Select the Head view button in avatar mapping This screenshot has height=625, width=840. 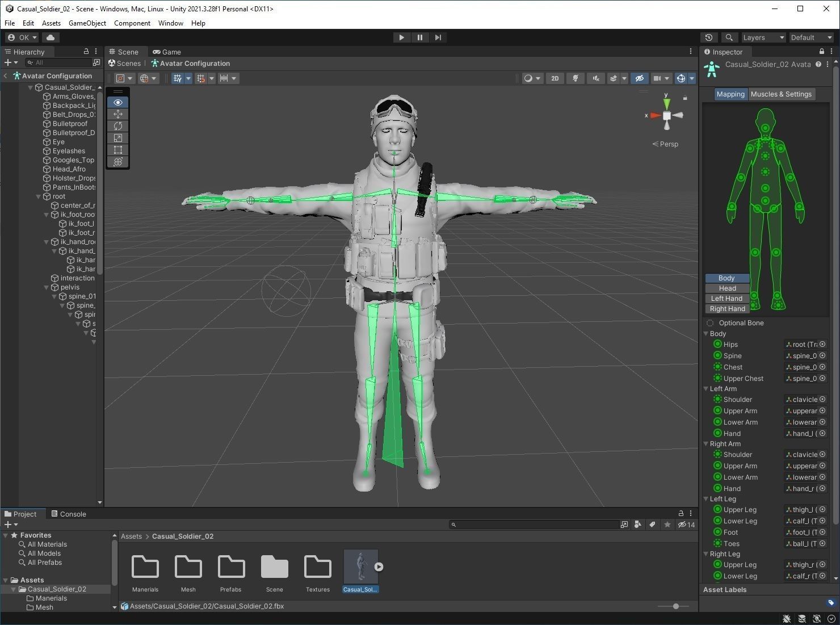727,288
